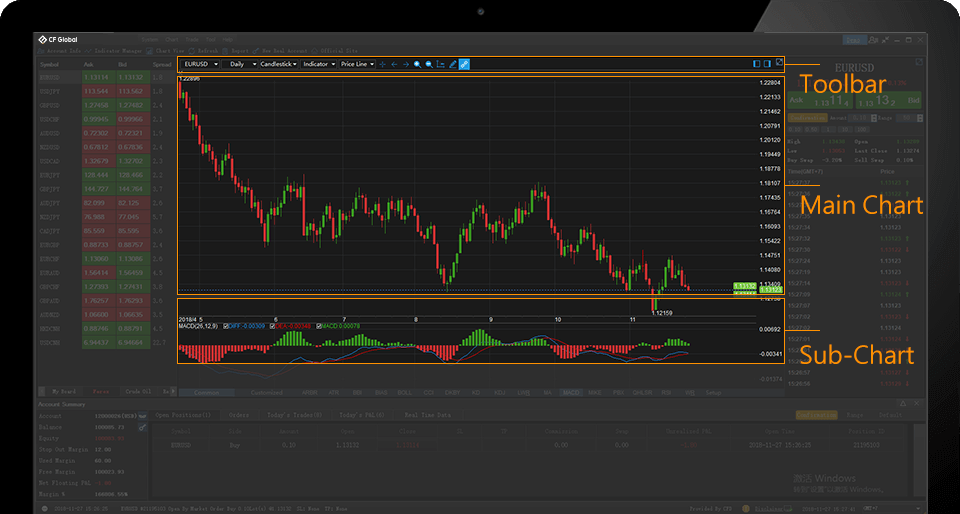Click the Today's P&L tab
This screenshot has height=514, width=960.
(361, 415)
